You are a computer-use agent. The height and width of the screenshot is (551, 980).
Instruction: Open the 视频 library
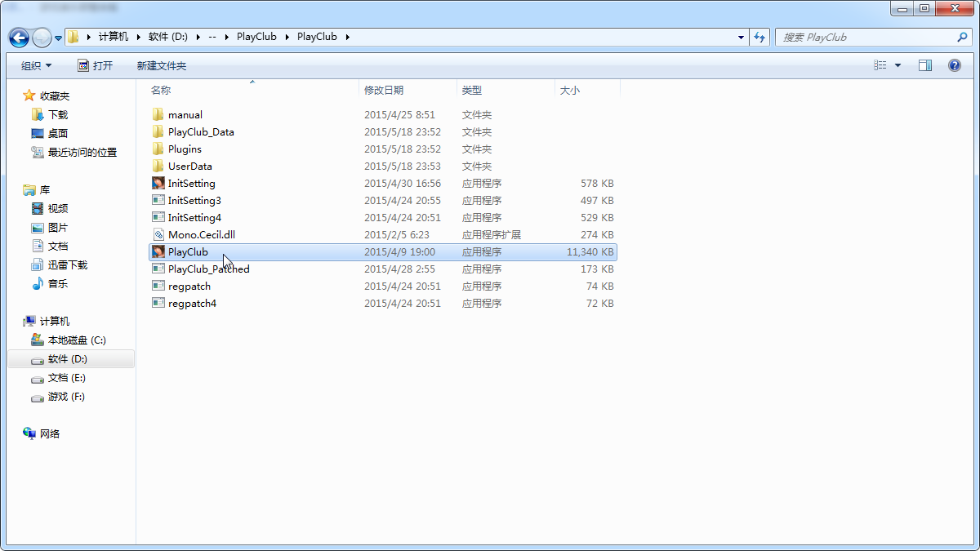point(58,209)
